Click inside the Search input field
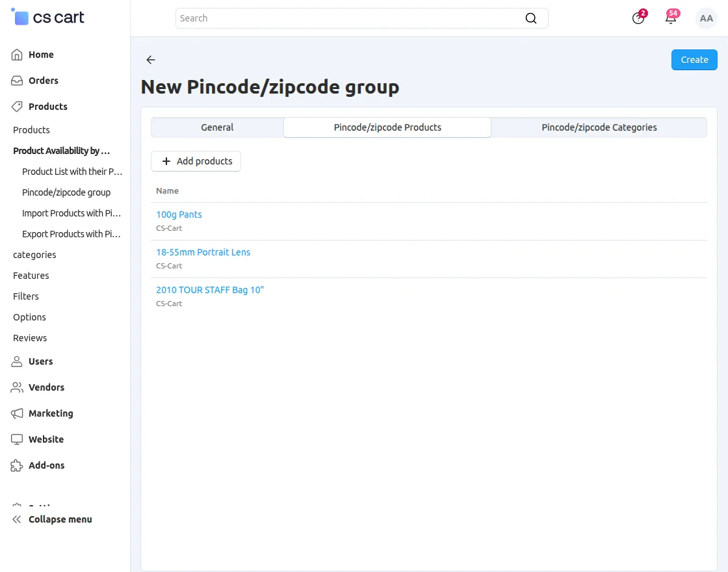 (325, 18)
